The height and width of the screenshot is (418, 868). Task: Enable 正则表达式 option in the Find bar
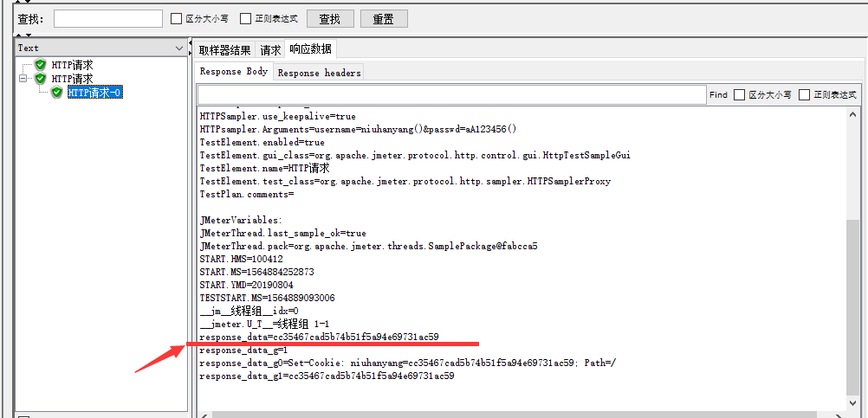[x=805, y=95]
